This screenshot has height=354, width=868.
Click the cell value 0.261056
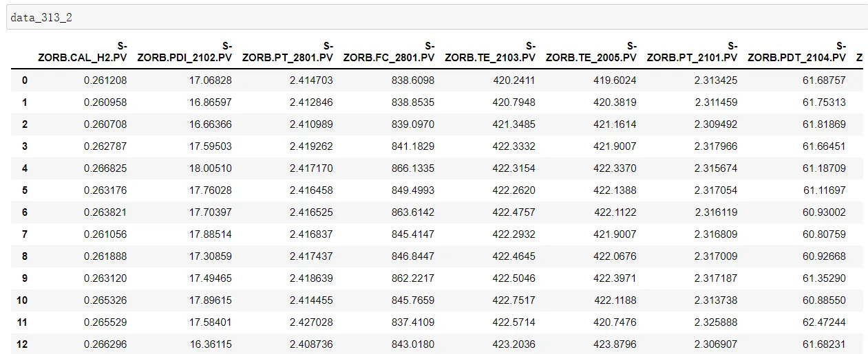coord(105,234)
